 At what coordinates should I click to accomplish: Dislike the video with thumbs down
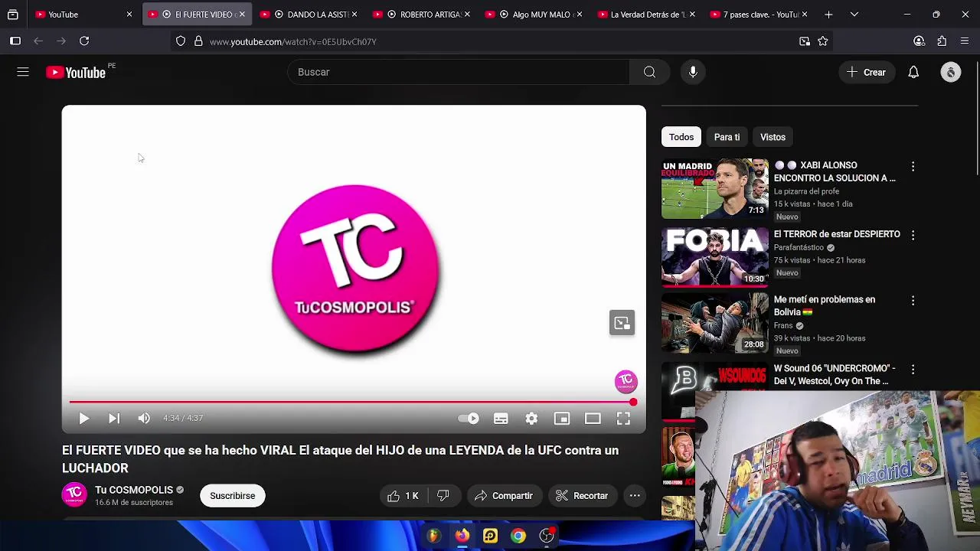tap(443, 496)
